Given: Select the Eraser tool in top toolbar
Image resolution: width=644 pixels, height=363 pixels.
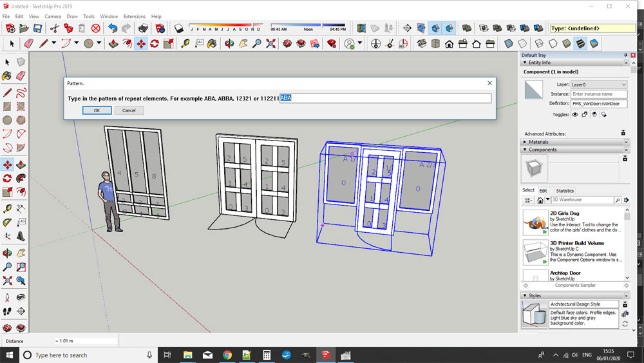Looking at the screenshot, I should (28, 43).
